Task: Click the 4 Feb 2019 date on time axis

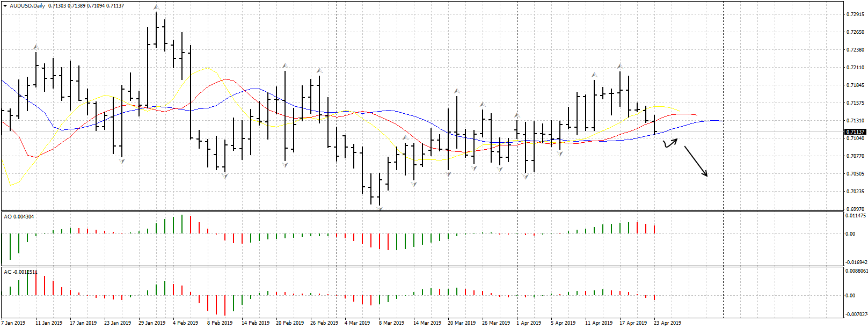Action: tap(185, 323)
